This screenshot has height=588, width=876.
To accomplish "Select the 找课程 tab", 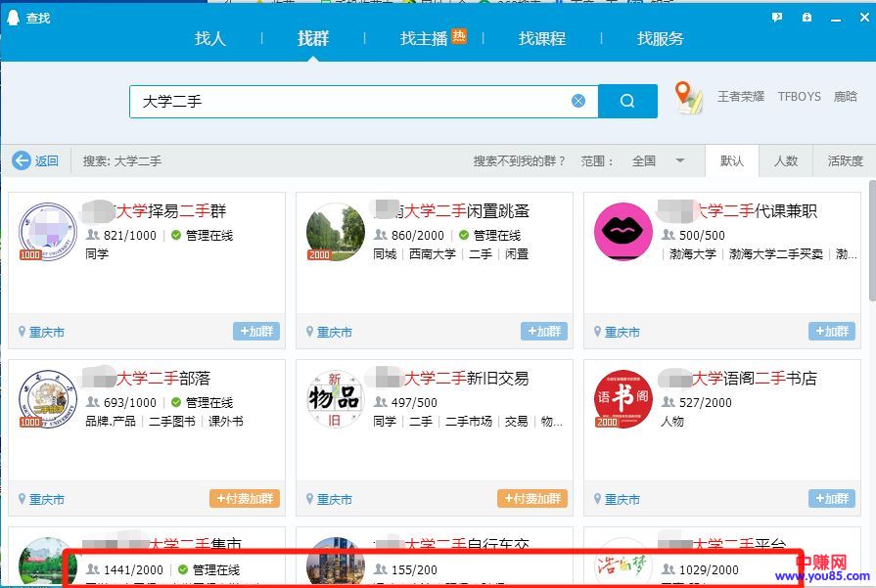I will coord(542,39).
